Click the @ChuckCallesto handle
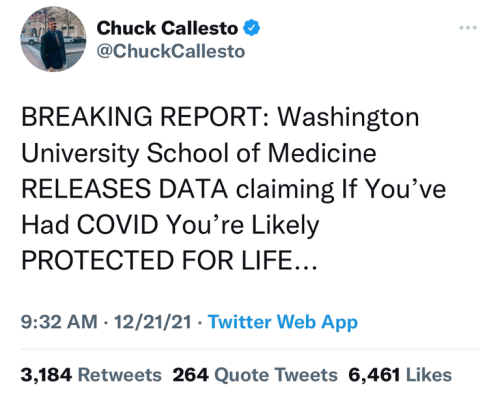Screen dimensions: 500x397 point(171,51)
